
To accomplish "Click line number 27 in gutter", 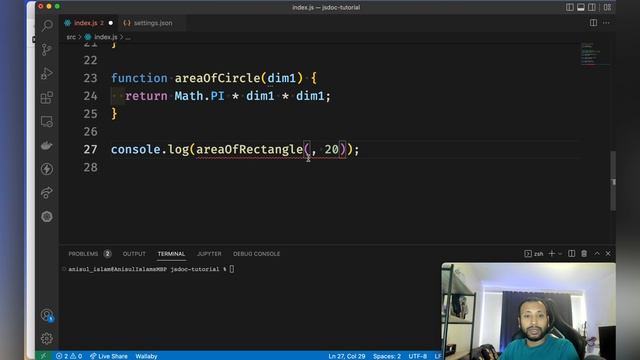I will click(90, 149).
